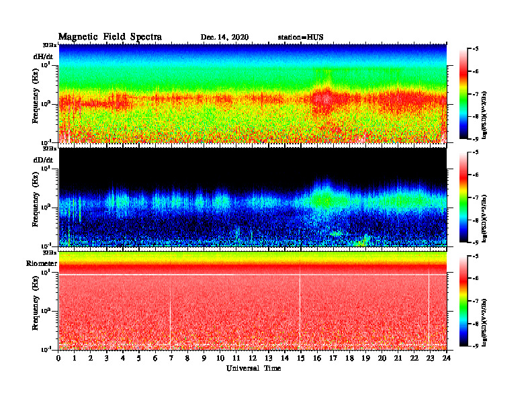Click the date "Dec. 14, 2020"

tap(224, 38)
